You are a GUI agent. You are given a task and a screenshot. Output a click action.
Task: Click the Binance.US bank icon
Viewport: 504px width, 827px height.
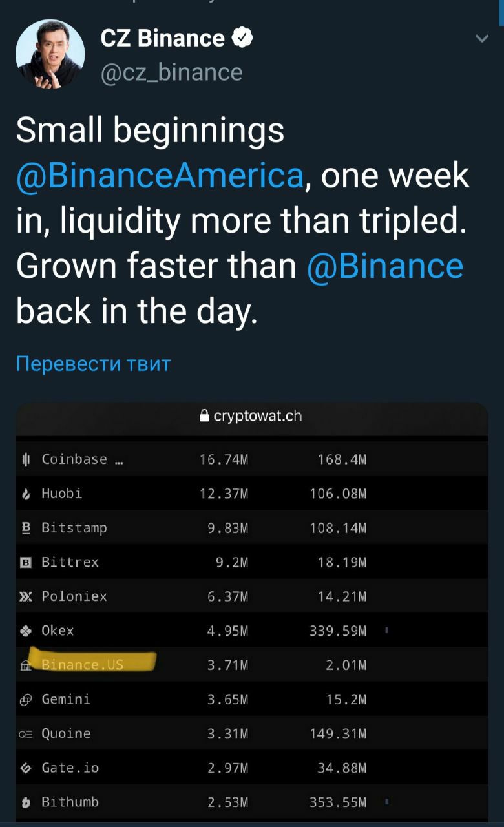(26, 665)
